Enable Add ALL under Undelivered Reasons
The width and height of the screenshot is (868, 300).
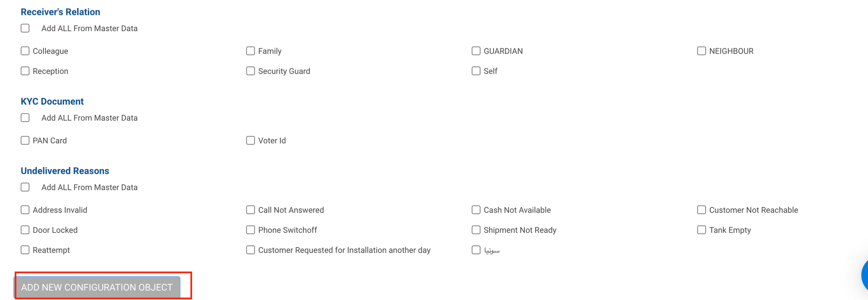(25, 187)
